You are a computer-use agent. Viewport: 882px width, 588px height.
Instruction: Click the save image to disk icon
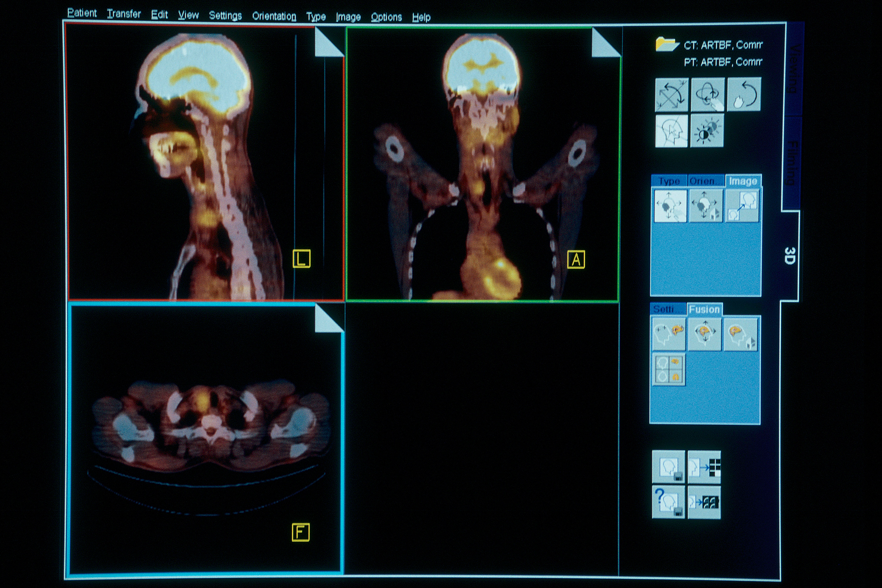coord(668,466)
